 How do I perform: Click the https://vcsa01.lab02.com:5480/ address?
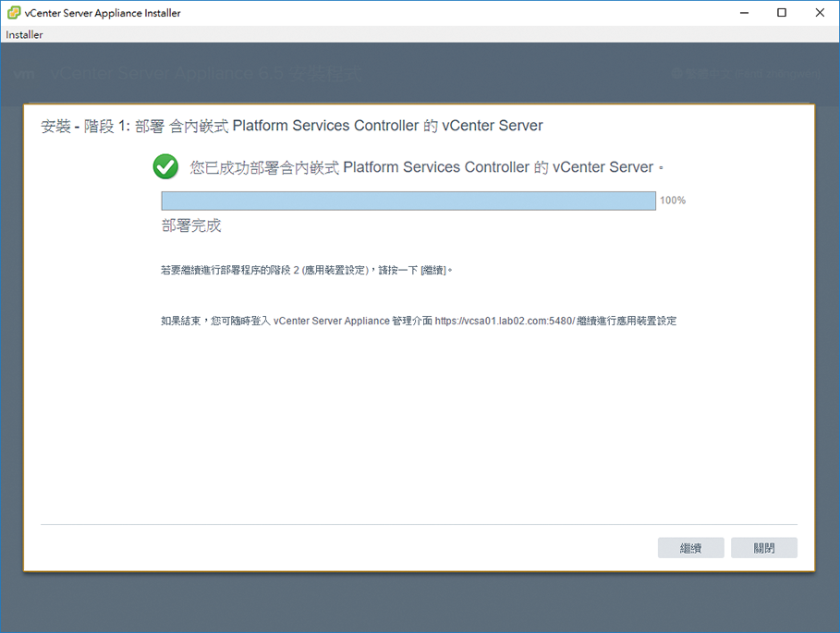pyautogui.click(x=505, y=321)
